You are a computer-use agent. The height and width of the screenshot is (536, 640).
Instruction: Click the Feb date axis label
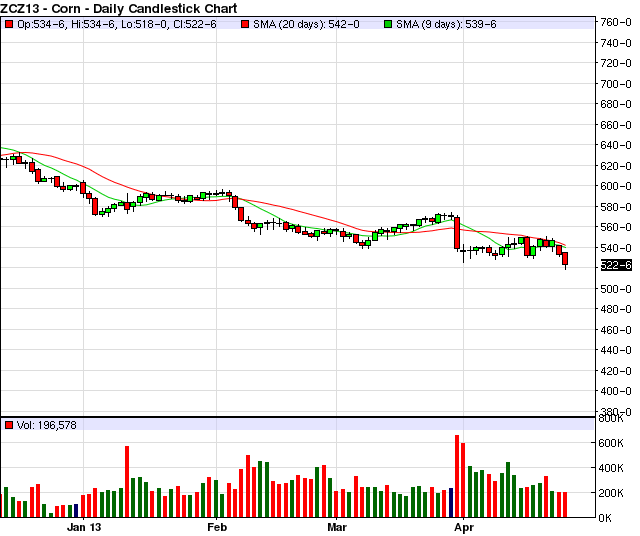[217, 527]
